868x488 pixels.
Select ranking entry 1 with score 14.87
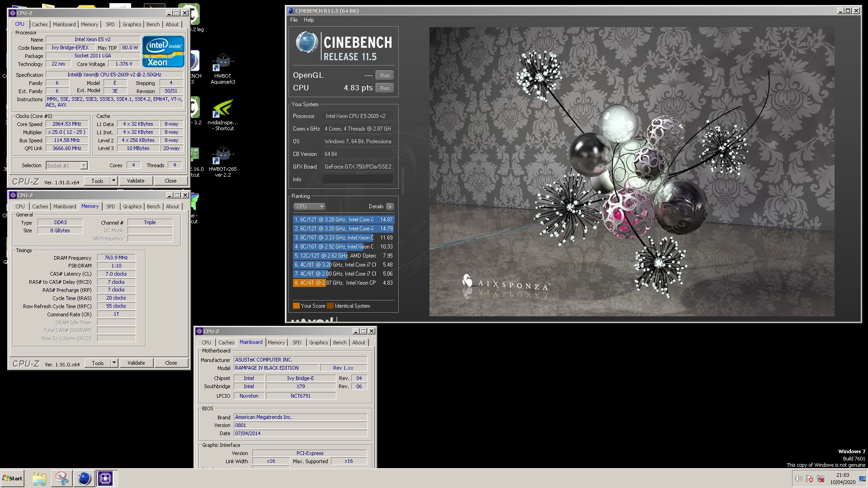[x=344, y=220]
